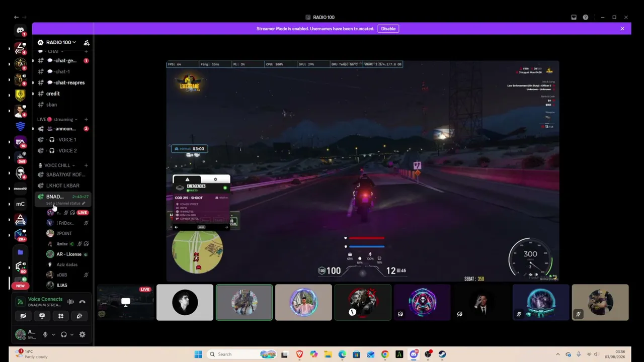
Task: Open the blue layered shield server
Action: click(x=20, y=126)
